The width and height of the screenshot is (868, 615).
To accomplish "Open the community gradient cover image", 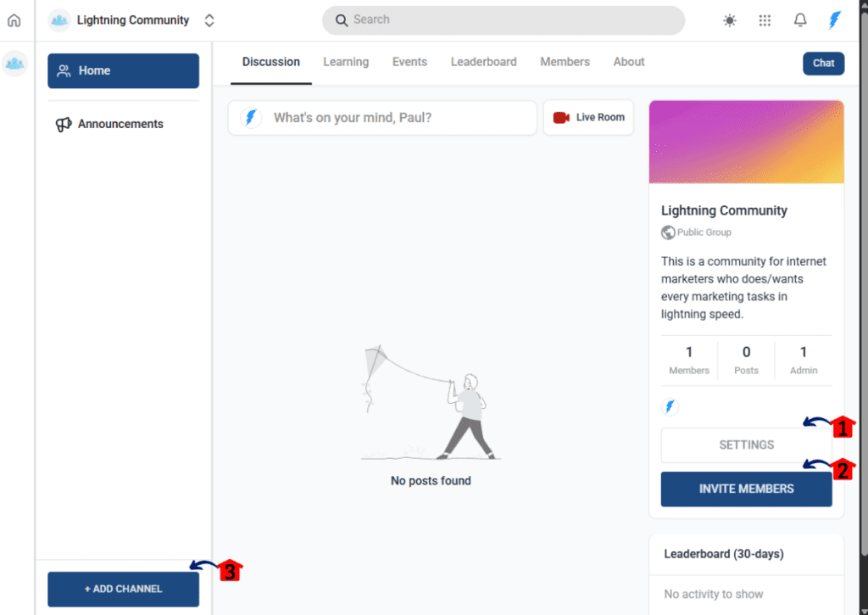I will (745, 141).
